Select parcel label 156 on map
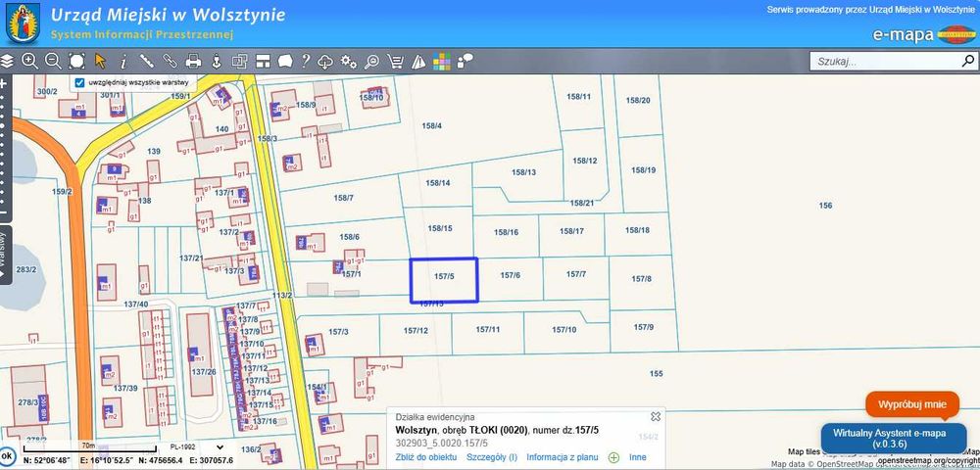The height and width of the screenshot is (470, 980). point(825,206)
